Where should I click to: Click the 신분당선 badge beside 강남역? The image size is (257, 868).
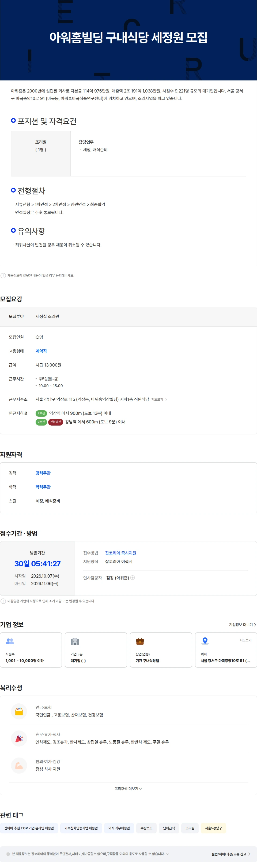55,422
